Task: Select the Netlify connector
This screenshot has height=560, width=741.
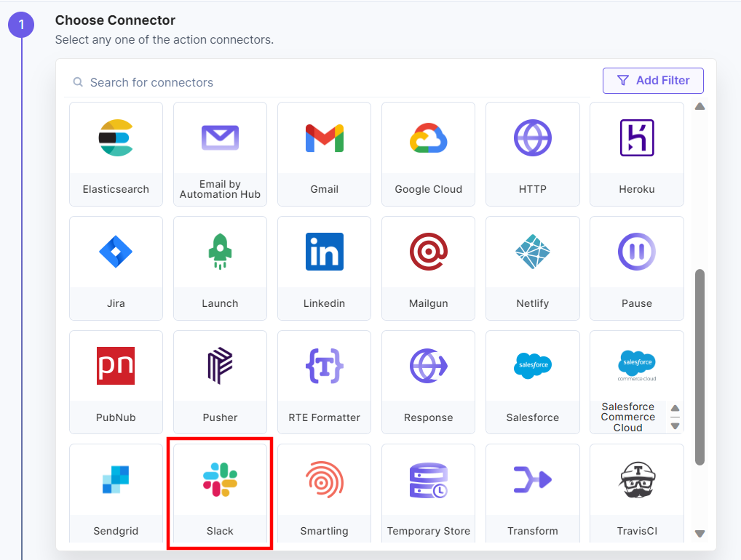Action: [533, 268]
